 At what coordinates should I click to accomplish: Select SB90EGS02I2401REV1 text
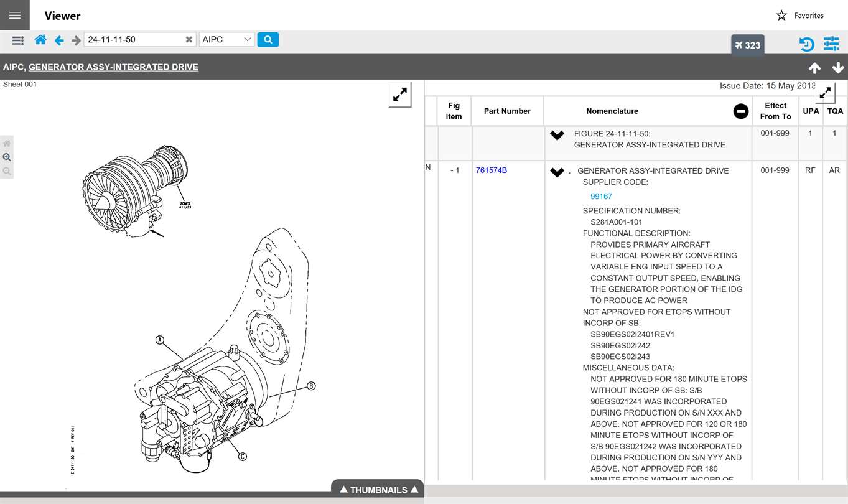coord(633,334)
